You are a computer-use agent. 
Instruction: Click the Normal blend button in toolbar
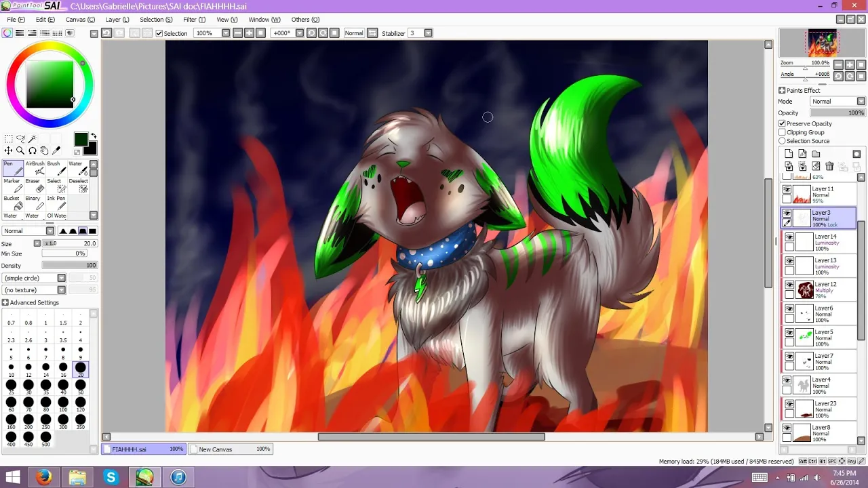point(354,33)
